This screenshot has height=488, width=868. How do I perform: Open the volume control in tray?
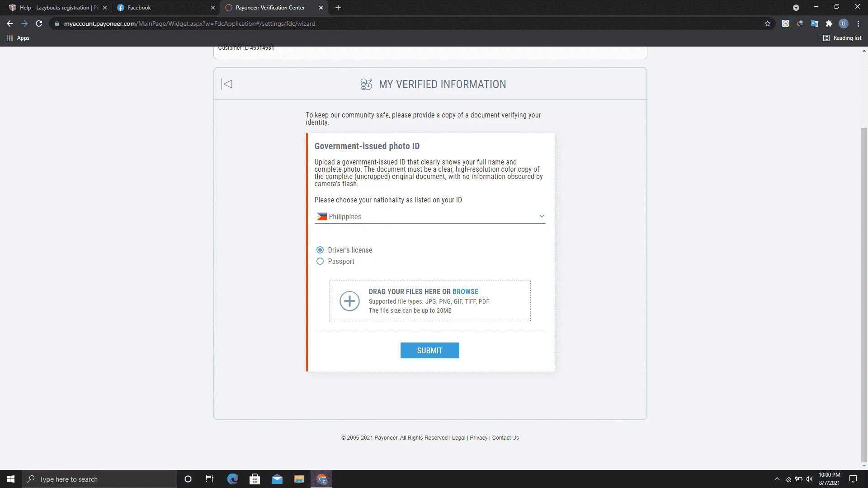809,479
